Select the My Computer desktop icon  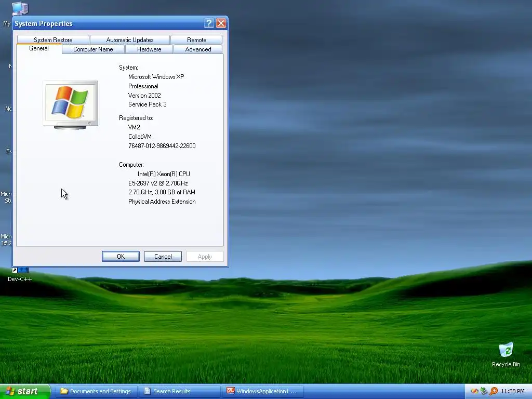point(20,8)
